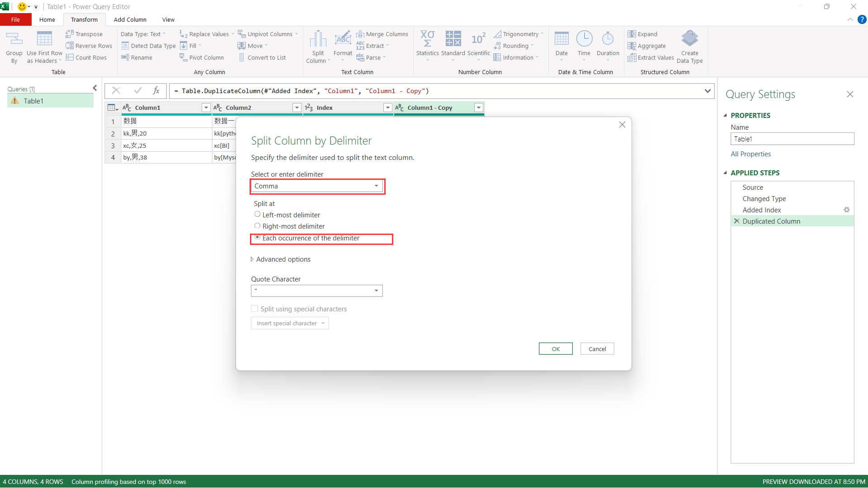Switch to the Add Column tab
The image size is (868, 488).
130,19
